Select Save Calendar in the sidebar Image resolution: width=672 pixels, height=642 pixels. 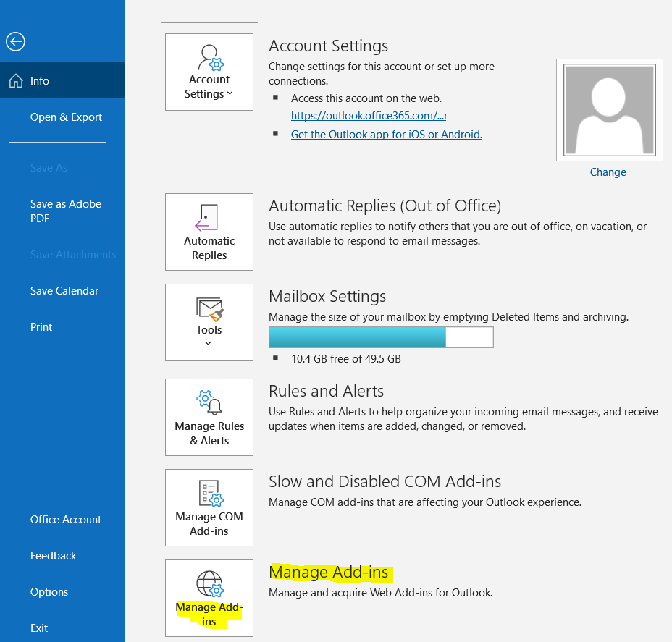[x=64, y=291]
